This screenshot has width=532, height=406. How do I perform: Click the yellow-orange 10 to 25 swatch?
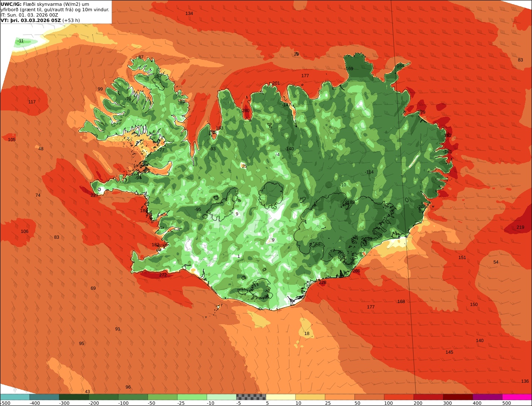[x=310, y=397]
